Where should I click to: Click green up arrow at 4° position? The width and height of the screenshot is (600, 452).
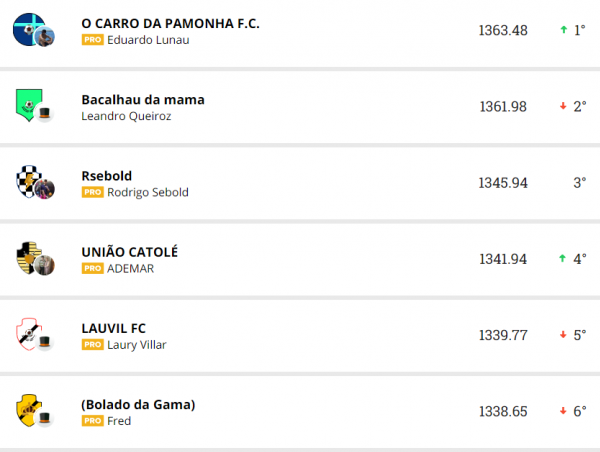(564, 259)
